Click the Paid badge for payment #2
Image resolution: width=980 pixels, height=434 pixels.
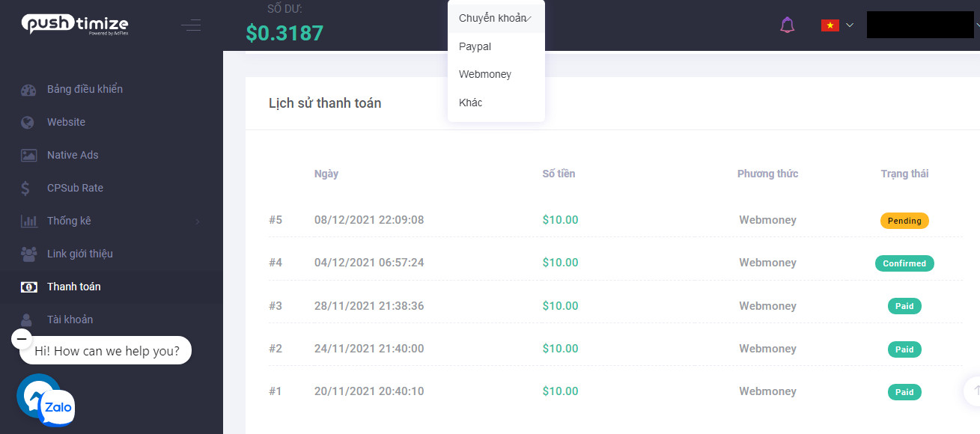[x=904, y=349]
